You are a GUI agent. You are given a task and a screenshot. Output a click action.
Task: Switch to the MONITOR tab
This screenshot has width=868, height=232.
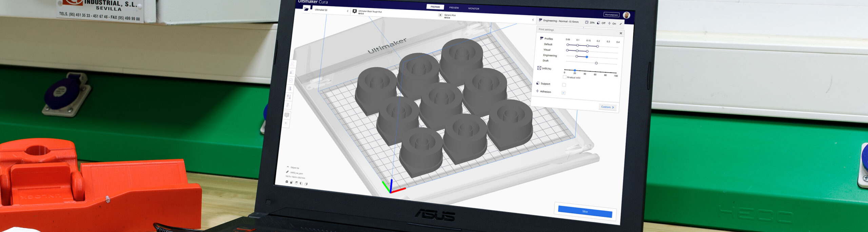tap(474, 8)
